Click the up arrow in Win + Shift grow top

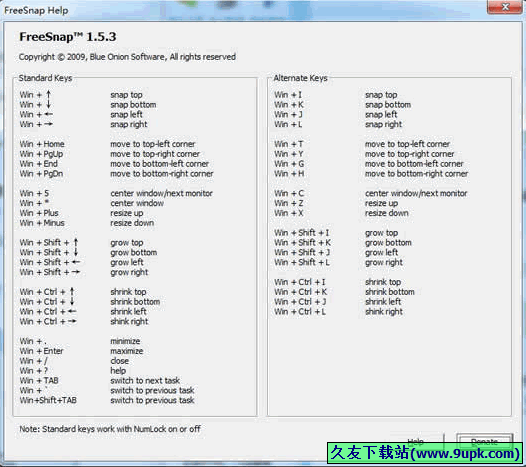pos(76,242)
